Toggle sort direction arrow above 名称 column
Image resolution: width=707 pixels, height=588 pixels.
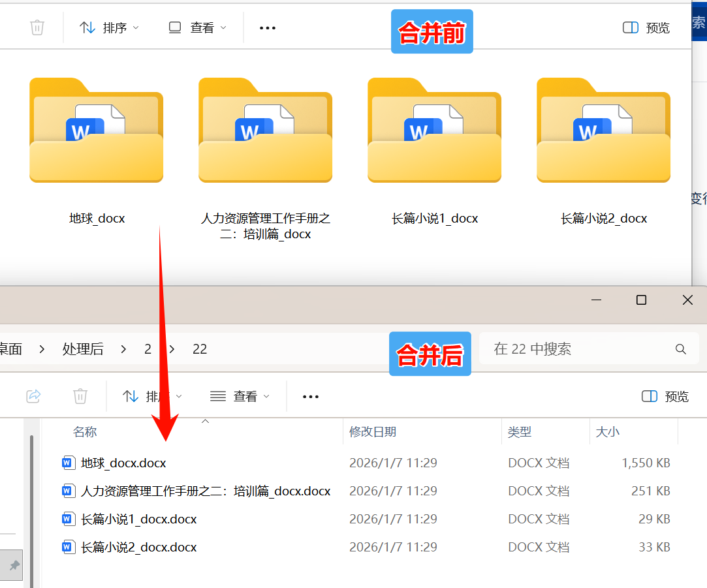click(x=205, y=422)
